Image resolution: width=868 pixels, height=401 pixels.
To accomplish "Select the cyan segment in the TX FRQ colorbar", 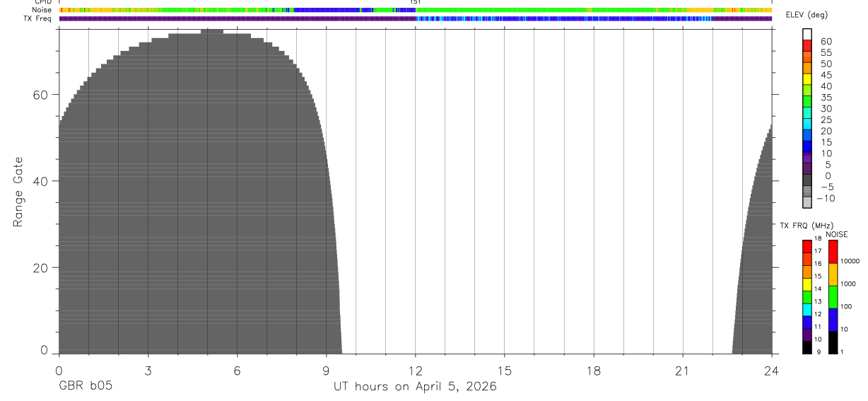I will click(807, 310).
